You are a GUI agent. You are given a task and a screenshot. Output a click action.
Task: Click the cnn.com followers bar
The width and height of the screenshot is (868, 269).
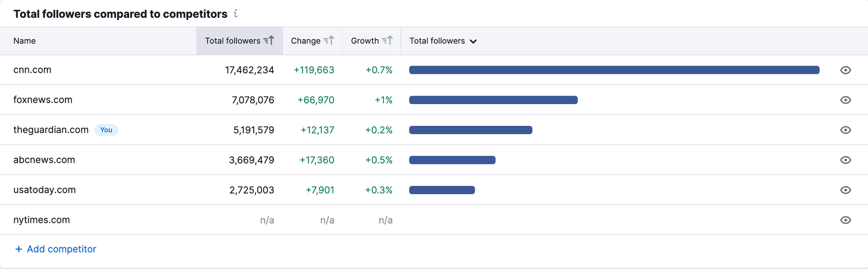click(x=614, y=70)
